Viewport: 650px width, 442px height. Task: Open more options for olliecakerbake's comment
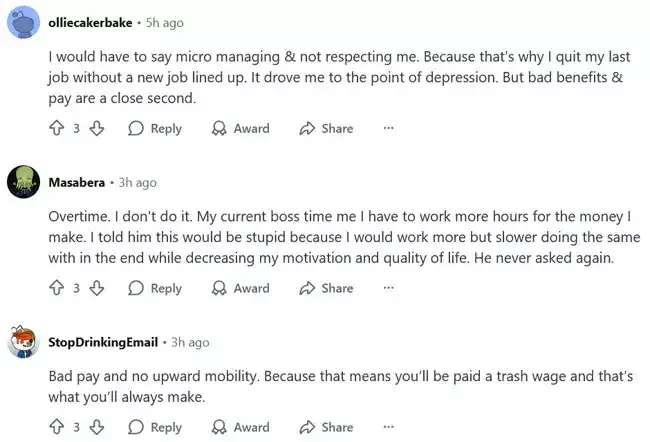[x=389, y=128]
